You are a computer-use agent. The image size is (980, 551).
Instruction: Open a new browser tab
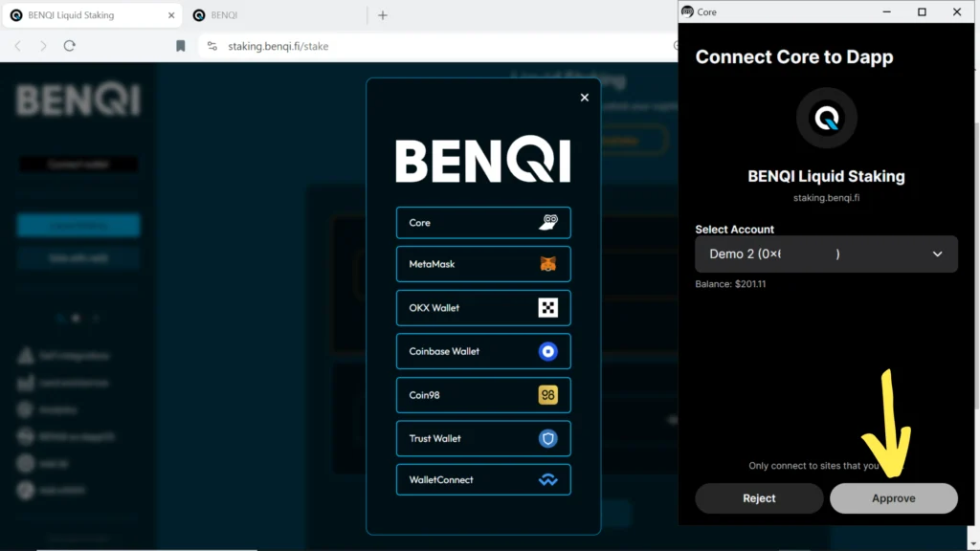tap(383, 15)
